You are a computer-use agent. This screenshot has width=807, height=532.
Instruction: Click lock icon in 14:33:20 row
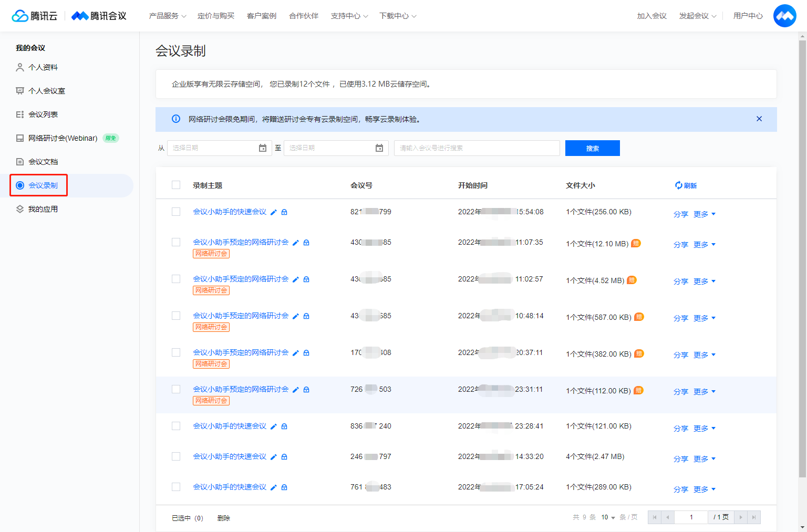point(284,457)
